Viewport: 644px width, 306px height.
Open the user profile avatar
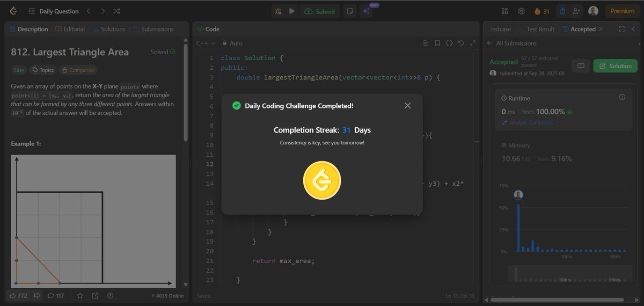593,11
